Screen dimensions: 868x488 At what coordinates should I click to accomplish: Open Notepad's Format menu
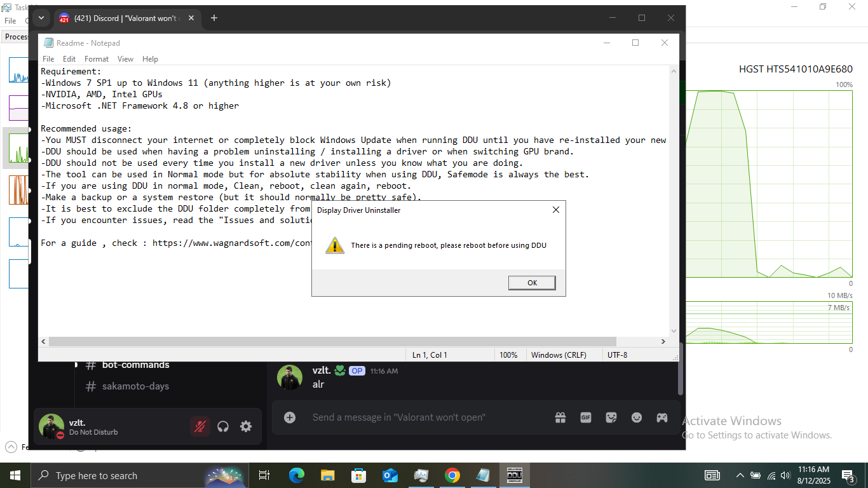point(97,59)
